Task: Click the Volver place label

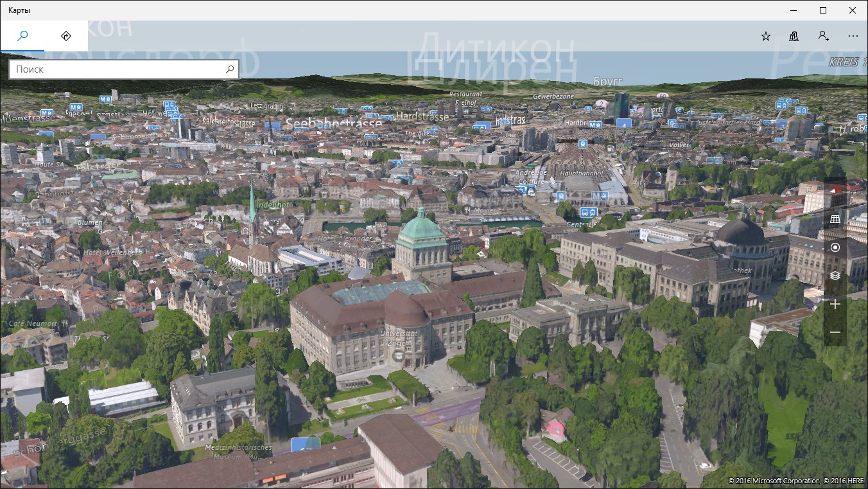Action: (x=679, y=145)
